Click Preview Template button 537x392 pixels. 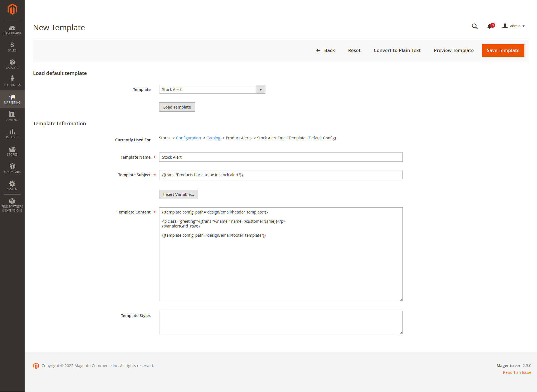pyautogui.click(x=454, y=50)
